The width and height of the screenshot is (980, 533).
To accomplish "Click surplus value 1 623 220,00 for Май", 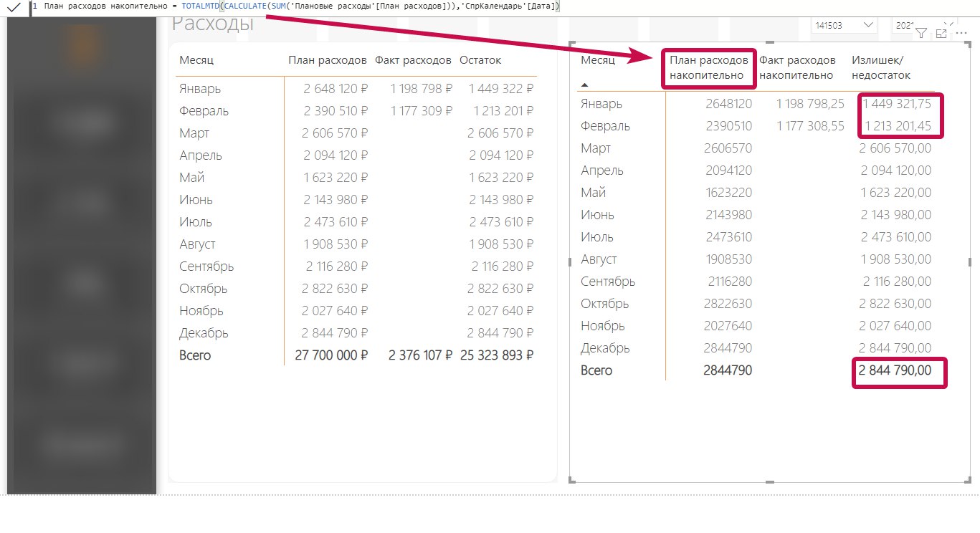I will [896, 193].
